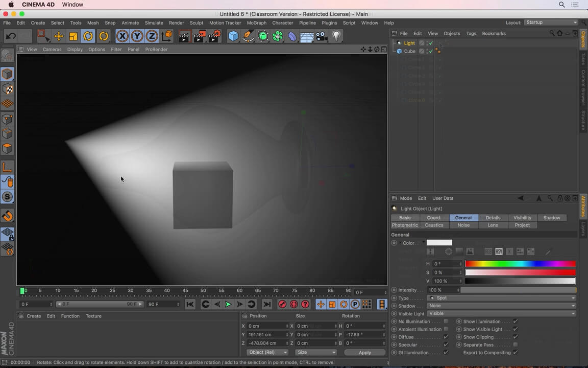
Task: Switch to the Details tab
Action: click(493, 217)
